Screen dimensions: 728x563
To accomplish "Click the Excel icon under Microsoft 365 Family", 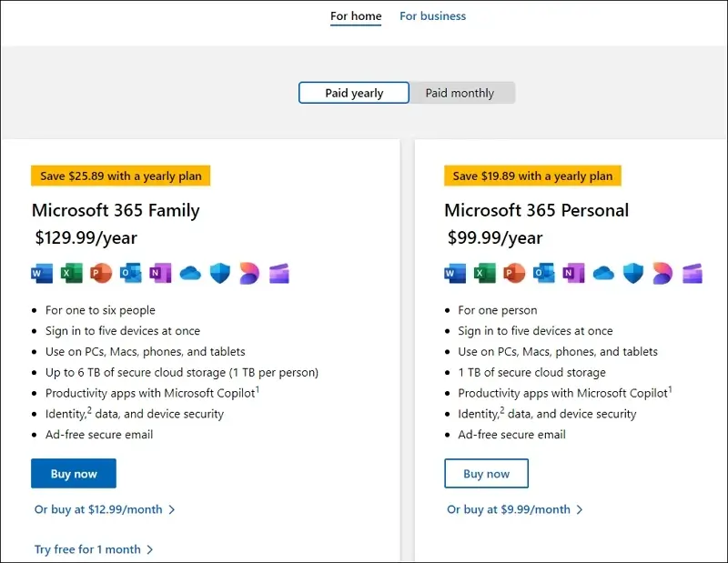I will [72, 273].
